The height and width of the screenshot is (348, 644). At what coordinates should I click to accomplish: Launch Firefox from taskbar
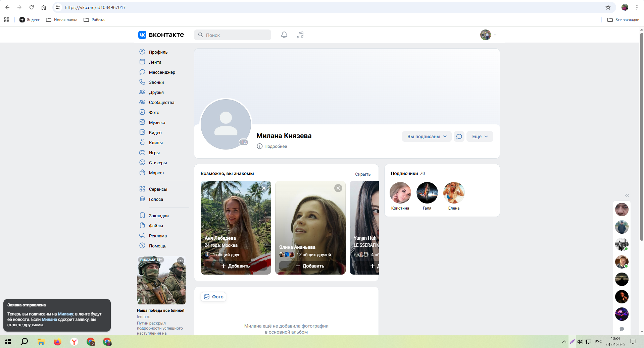(x=58, y=342)
